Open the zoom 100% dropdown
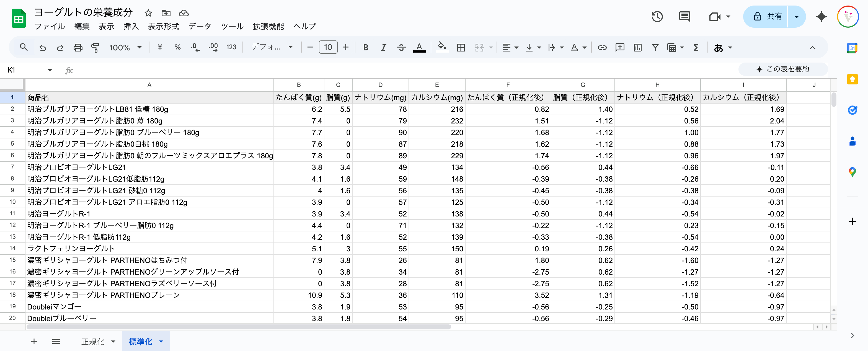Image resolution: width=868 pixels, height=351 pixels. [125, 48]
